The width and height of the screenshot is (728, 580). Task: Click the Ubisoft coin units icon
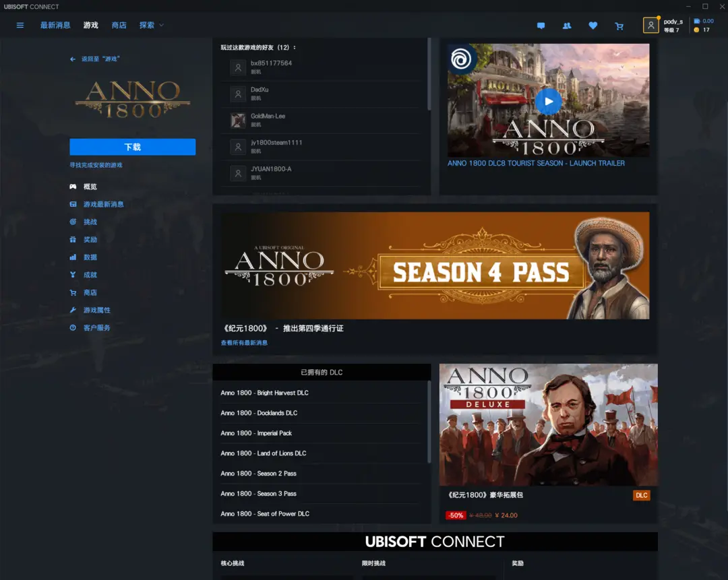click(x=696, y=30)
